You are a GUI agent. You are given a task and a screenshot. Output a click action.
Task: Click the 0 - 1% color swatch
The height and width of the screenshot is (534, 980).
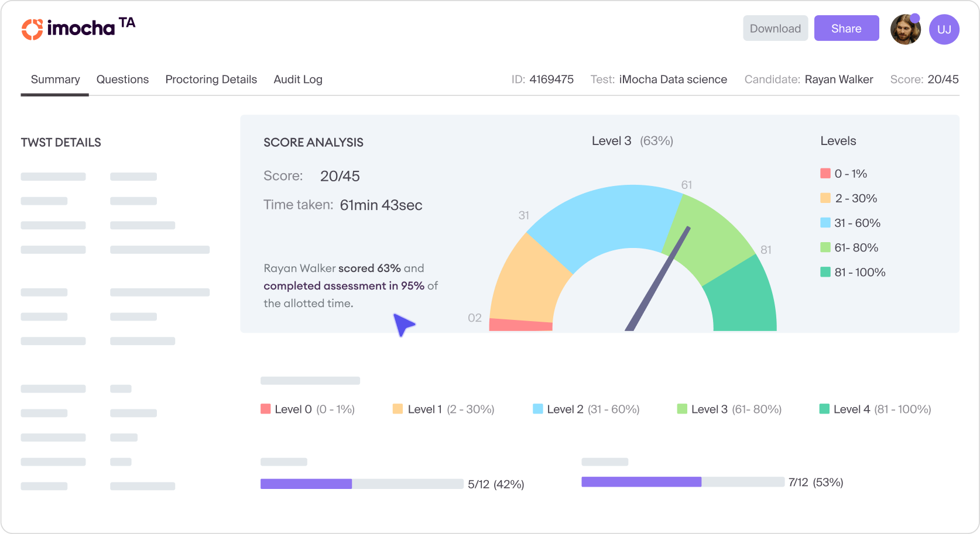coord(825,173)
